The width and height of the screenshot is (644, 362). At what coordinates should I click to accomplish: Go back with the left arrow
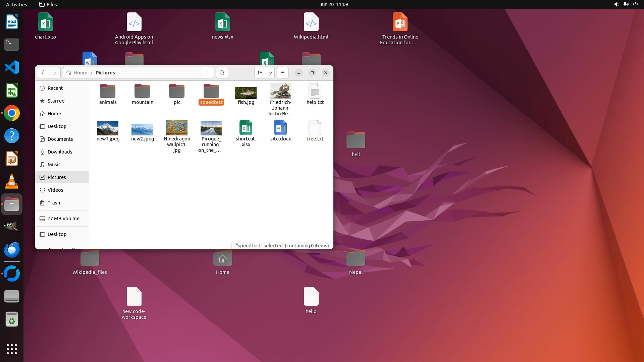pyautogui.click(x=43, y=73)
